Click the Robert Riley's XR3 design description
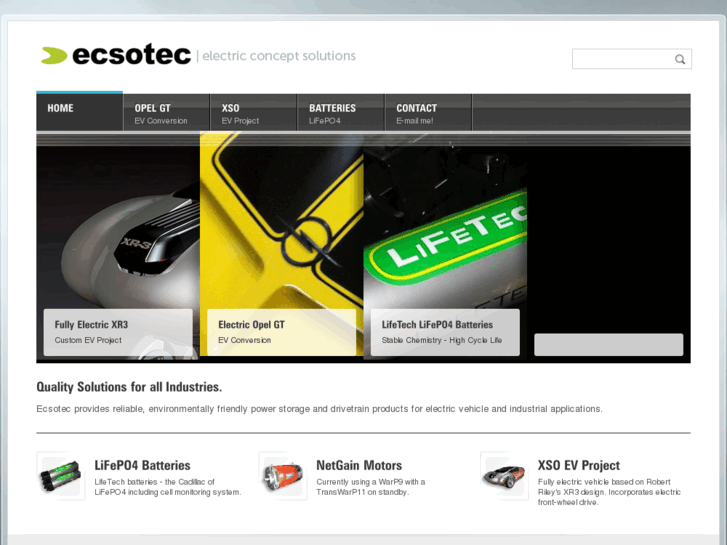727x545 pixels. [x=609, y=492]
